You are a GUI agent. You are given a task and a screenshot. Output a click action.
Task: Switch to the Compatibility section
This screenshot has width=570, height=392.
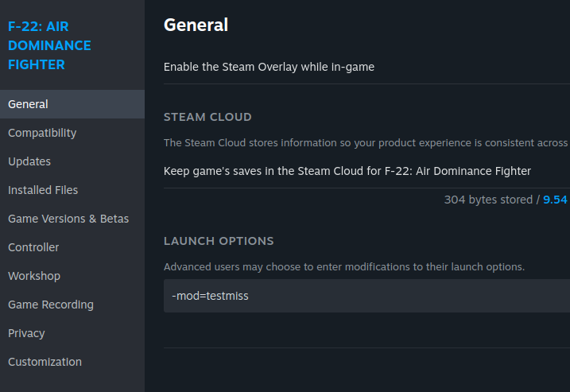[72, 133]
